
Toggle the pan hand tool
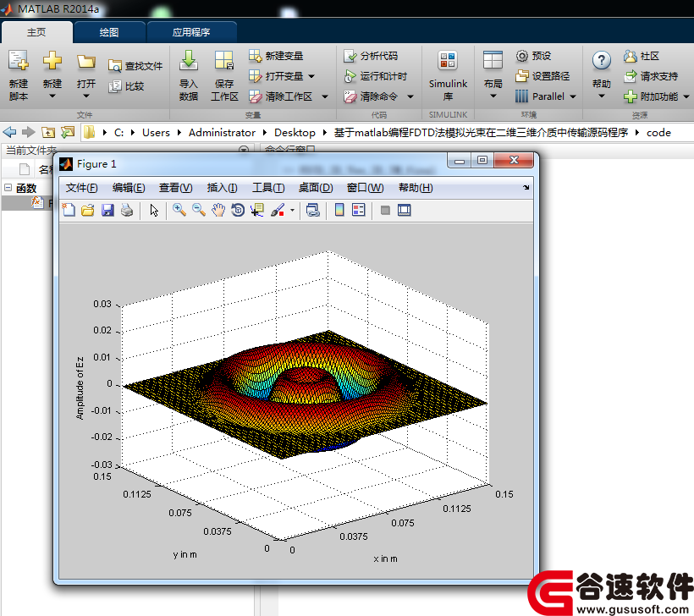(x=218, y=210)
